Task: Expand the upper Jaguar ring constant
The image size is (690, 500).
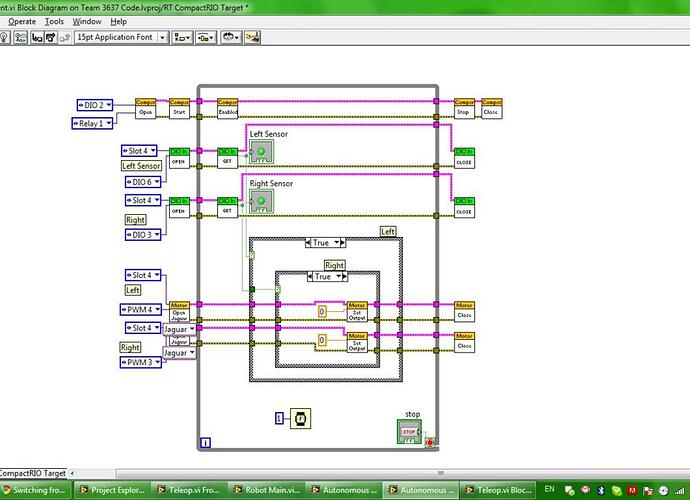Action: click(x=180, y=329)
